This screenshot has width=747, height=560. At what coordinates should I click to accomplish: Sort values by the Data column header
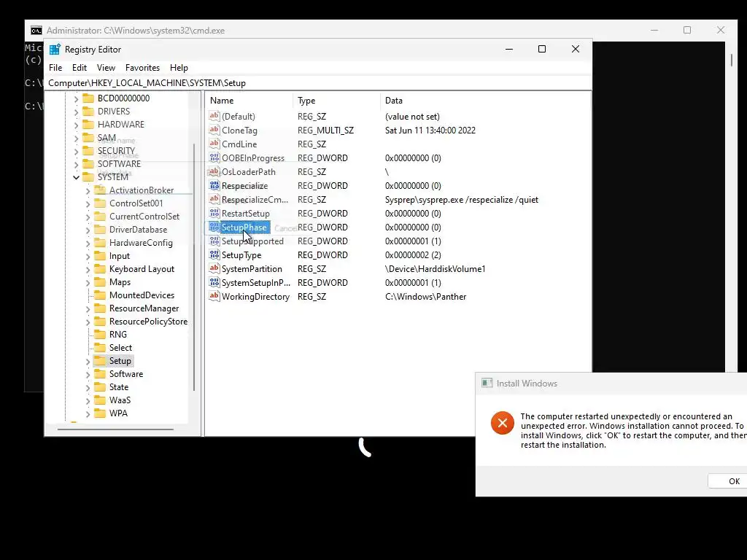(485, 101)
